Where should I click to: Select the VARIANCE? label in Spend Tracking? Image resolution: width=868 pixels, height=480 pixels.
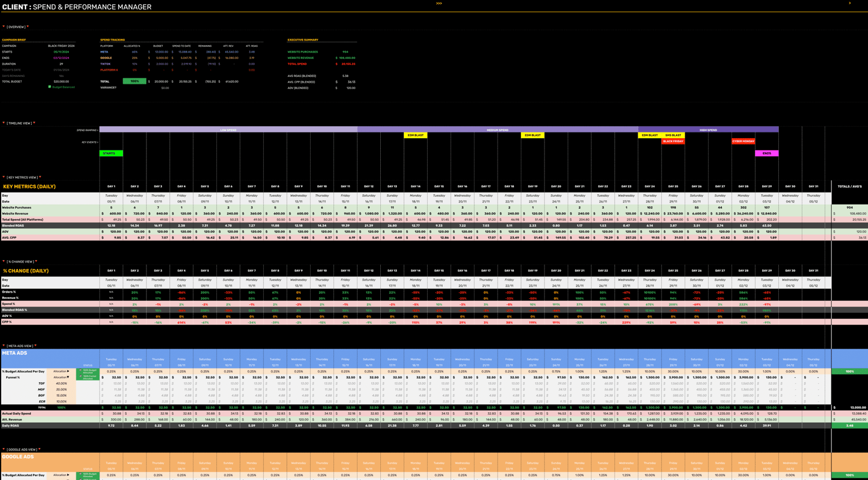point(108,87)
